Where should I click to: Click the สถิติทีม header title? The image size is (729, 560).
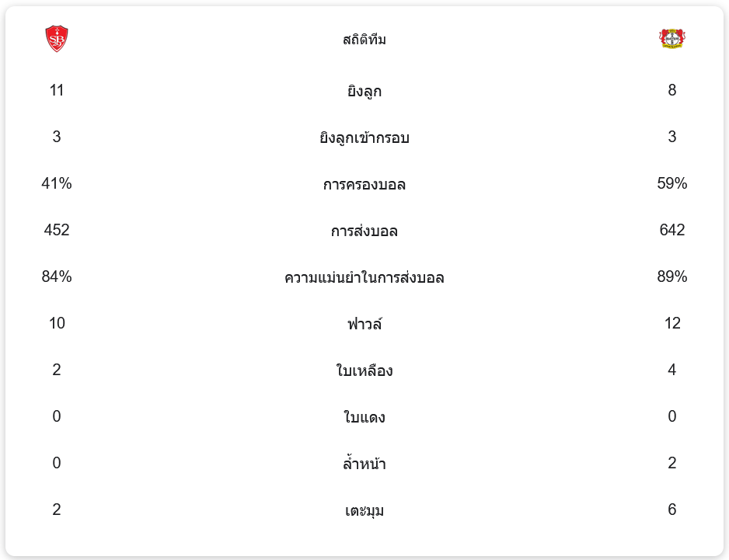tap(364, 40)
